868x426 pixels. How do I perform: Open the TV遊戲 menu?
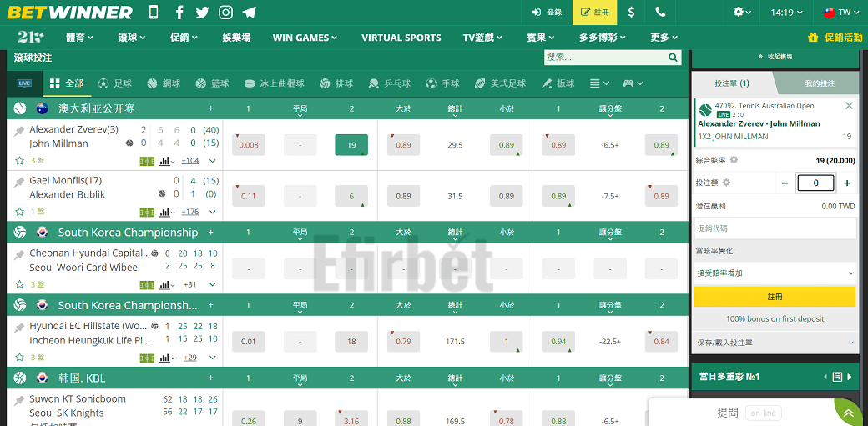[482, 38]
